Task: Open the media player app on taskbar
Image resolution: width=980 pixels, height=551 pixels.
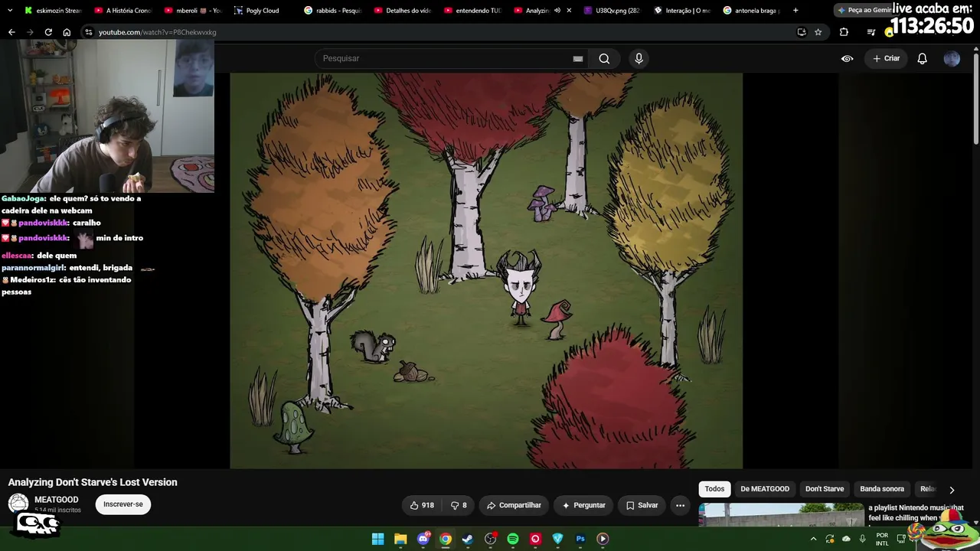Action: click(x=603, y=539)
